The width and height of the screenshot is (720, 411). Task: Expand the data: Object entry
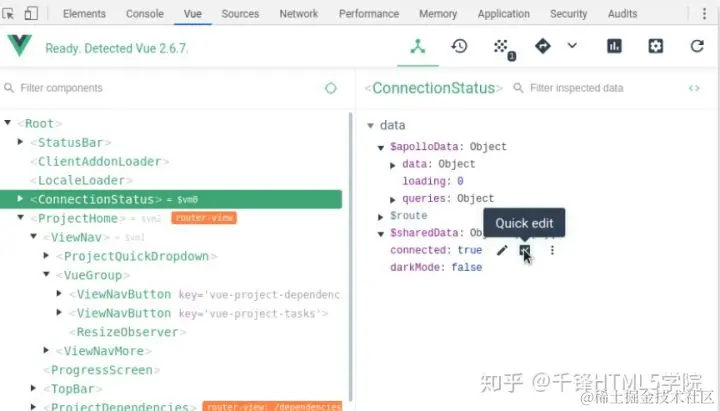(393, 165)
